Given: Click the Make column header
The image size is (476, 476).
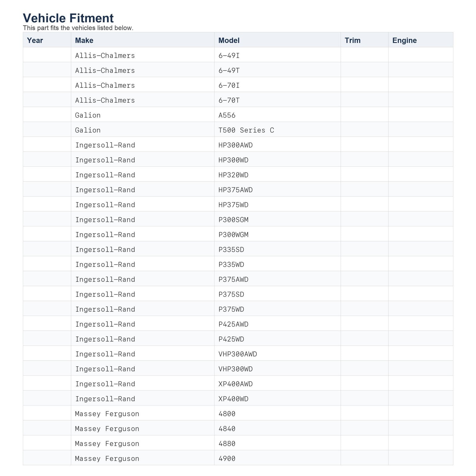Looking at the screenshot, I should point(143,40).
